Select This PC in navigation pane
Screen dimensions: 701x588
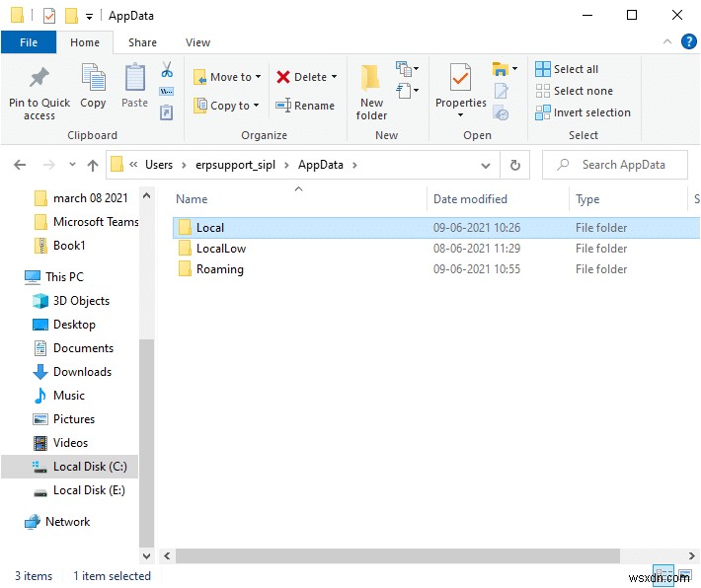tap(53, 277)
